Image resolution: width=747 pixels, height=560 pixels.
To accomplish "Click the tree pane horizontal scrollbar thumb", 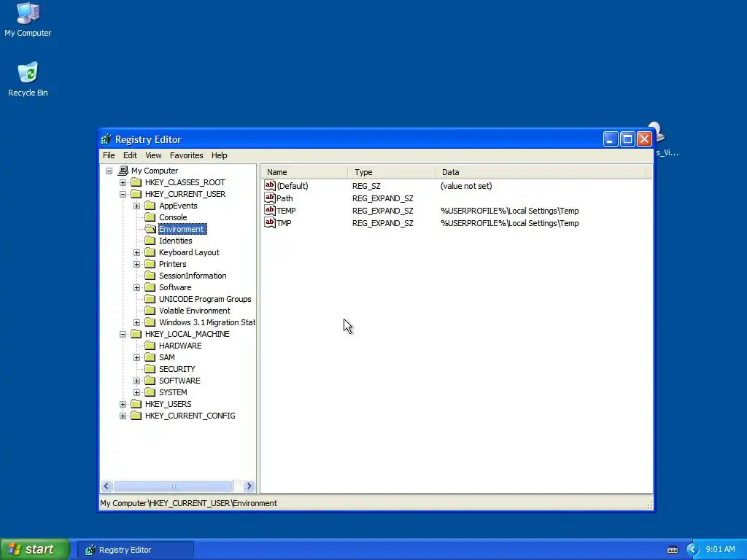I will coord(173,486).
